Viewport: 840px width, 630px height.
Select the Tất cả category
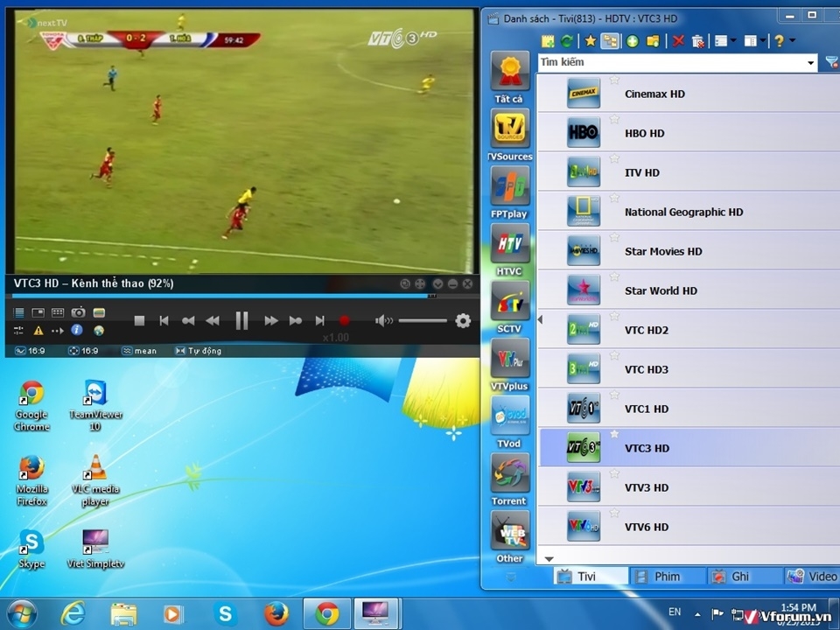pos(509,78)
